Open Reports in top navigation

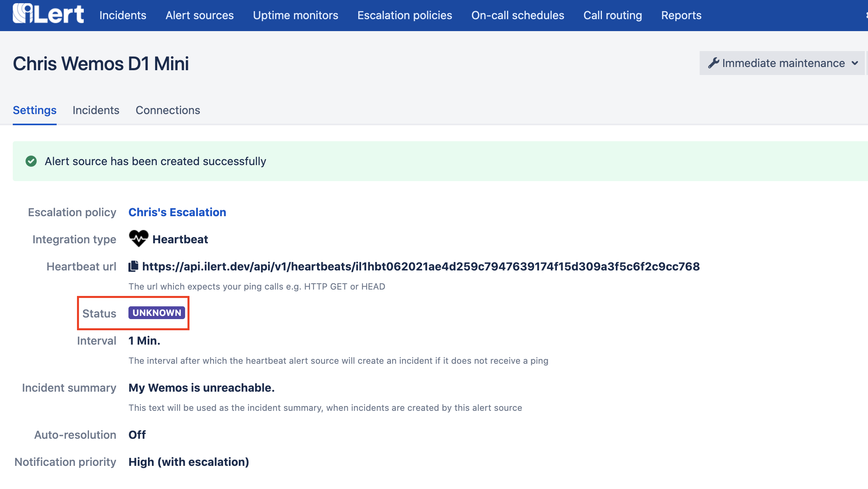pyautogui.click(x=681, y=15)
